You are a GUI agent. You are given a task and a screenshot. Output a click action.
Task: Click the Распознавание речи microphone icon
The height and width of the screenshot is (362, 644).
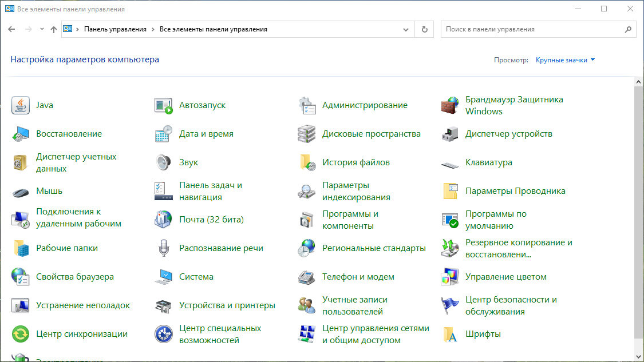point(164,248)
